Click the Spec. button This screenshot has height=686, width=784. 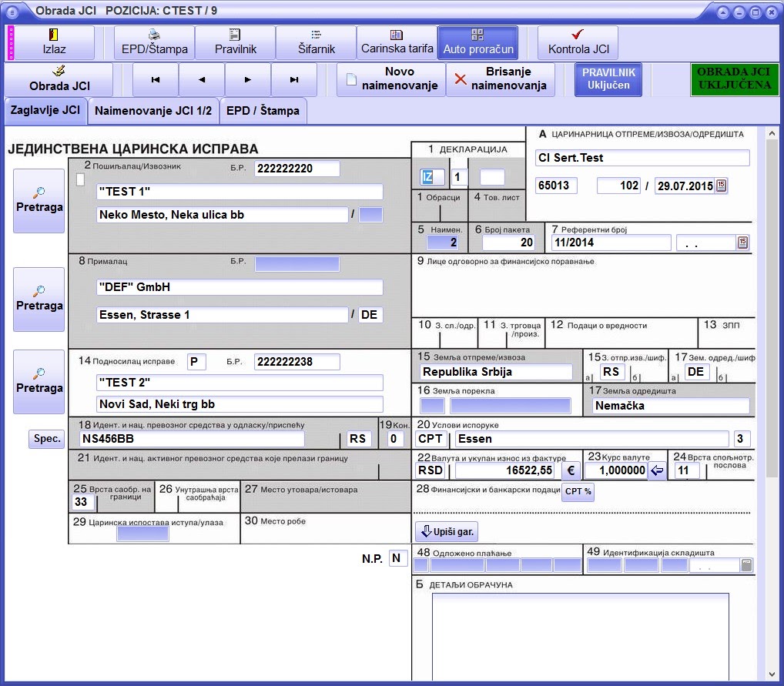46,439
